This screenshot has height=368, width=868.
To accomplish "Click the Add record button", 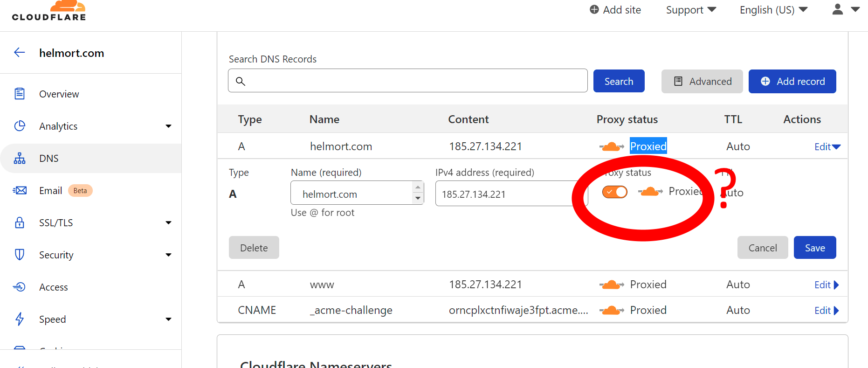I will point(792,81).
